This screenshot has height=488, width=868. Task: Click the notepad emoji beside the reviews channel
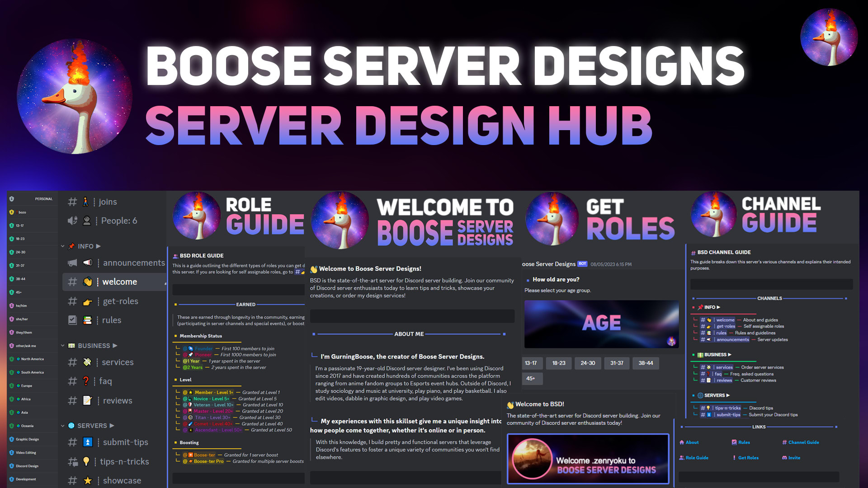88,400
